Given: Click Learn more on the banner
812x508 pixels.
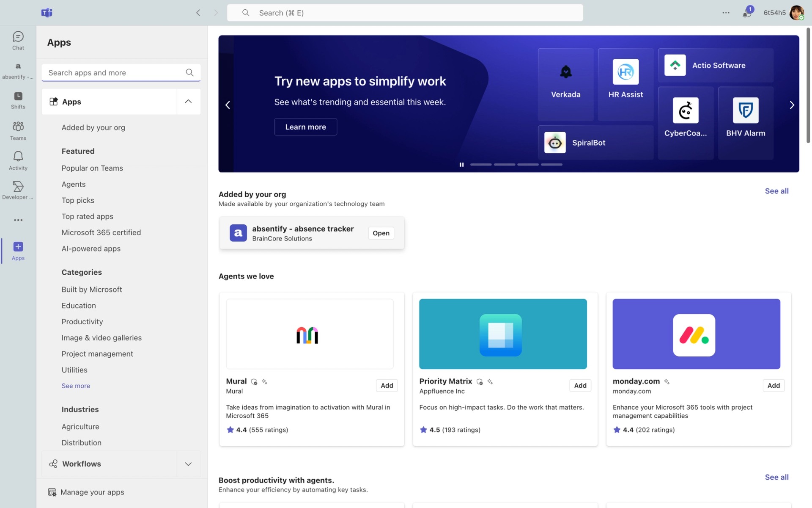Looking at the screenshot, I should (x=305, y=127).
